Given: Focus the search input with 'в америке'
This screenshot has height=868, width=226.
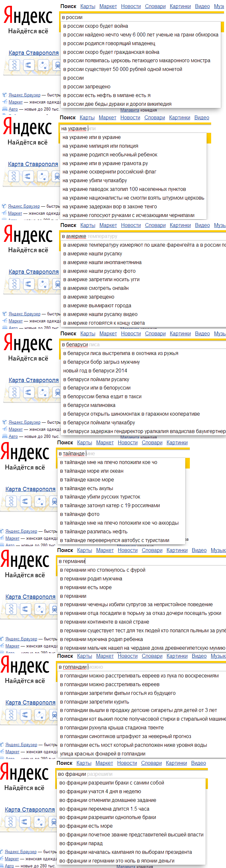Looking at the screenshot, I should [143, 236].
